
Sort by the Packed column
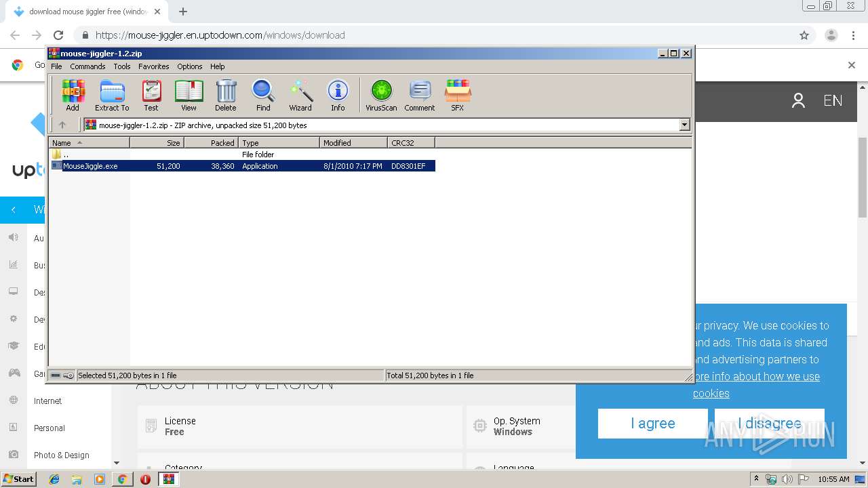(211, 142)
